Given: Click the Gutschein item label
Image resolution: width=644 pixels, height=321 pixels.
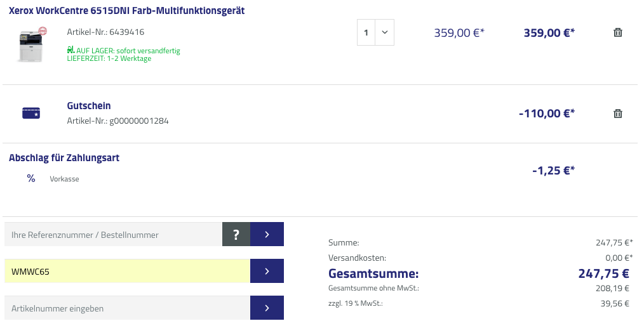Looking at the screenshot, I should pos(89,106).
